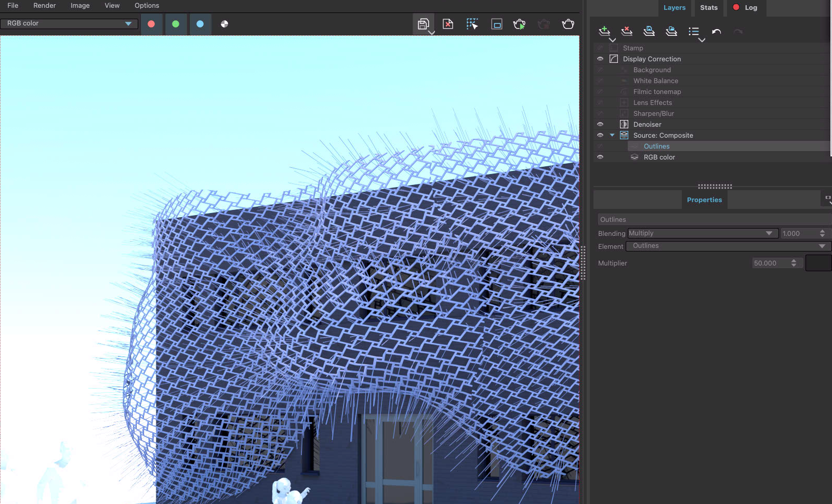Hide the Source: Composite layer
The height and width of the screenshot is (504, 832).
(x=600, y=135)
